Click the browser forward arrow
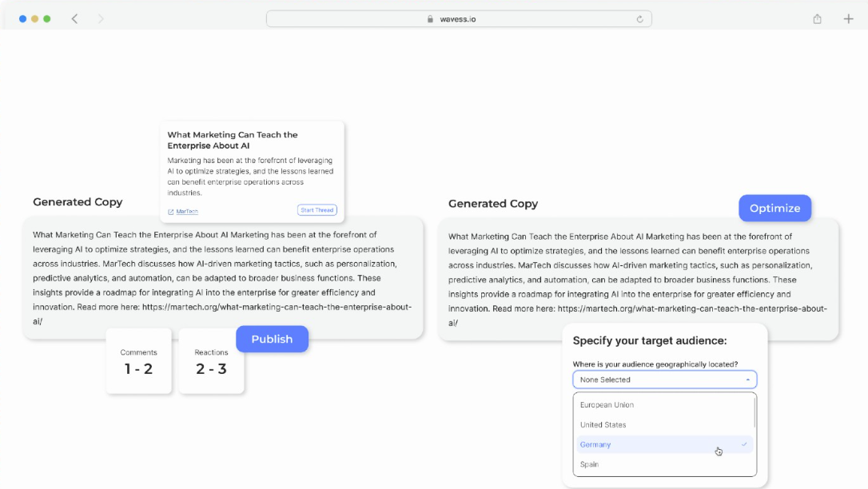Viewport: 868px width, 489px height. [x=101, y=18]
